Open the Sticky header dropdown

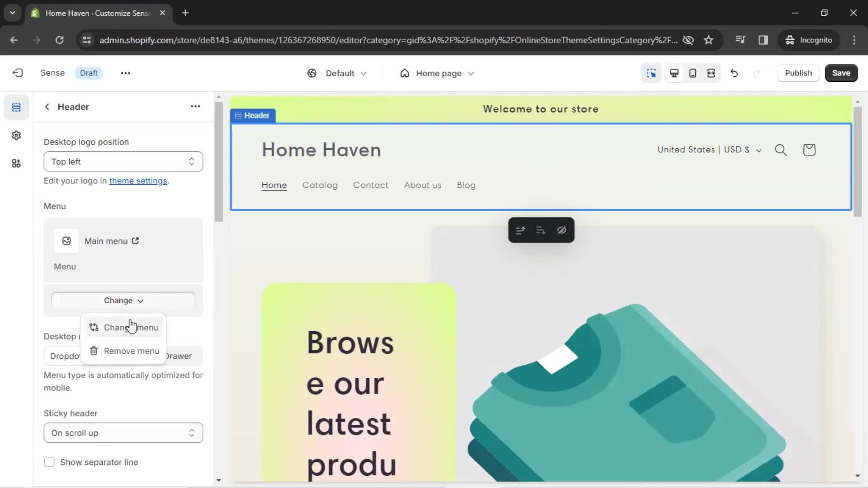click(122, 432)
